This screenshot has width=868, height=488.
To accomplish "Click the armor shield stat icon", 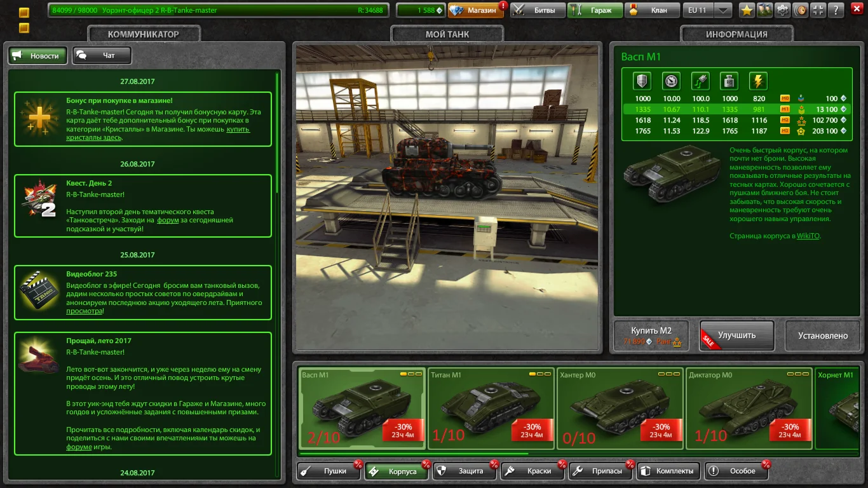I will (x=642, y=81).
